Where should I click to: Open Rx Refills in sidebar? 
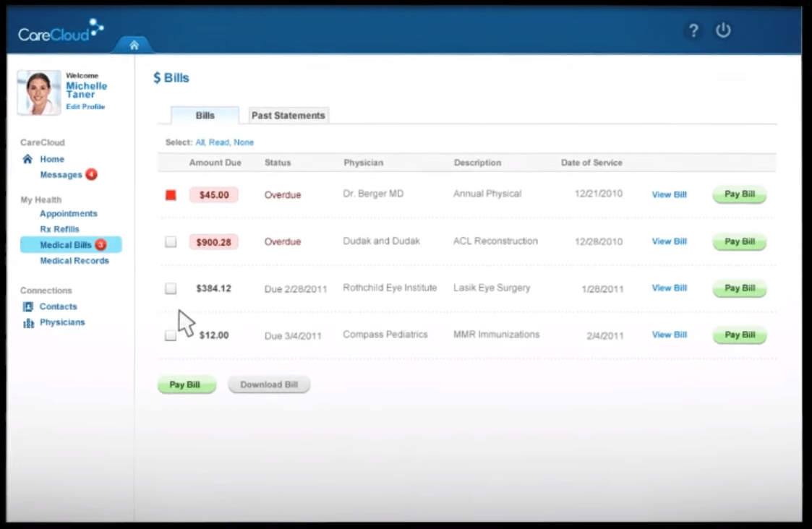[59, 229]
